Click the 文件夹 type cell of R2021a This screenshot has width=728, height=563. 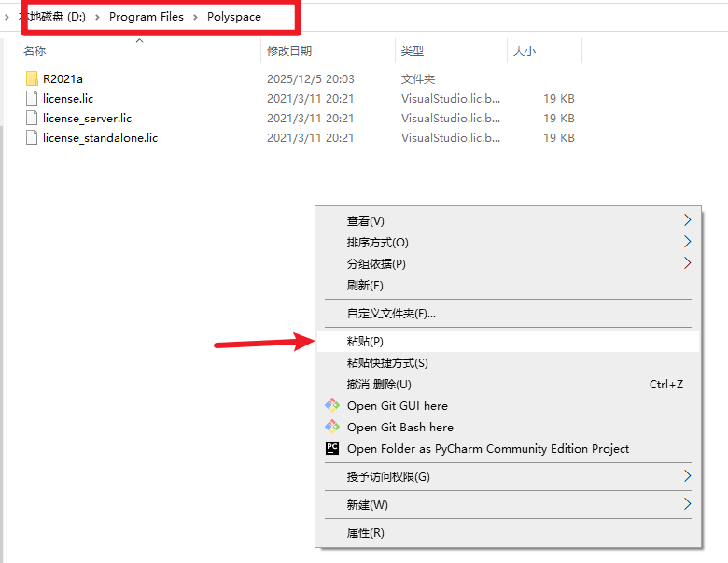click(x=418, y=79)
